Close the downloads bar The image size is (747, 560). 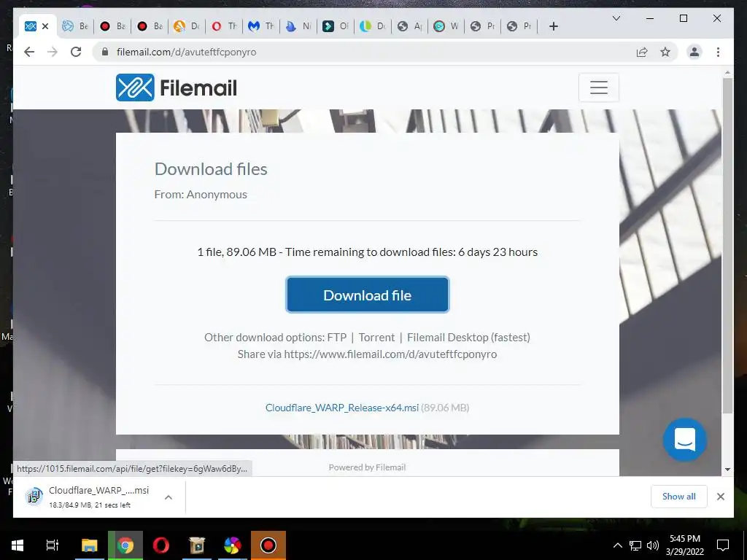720,497
